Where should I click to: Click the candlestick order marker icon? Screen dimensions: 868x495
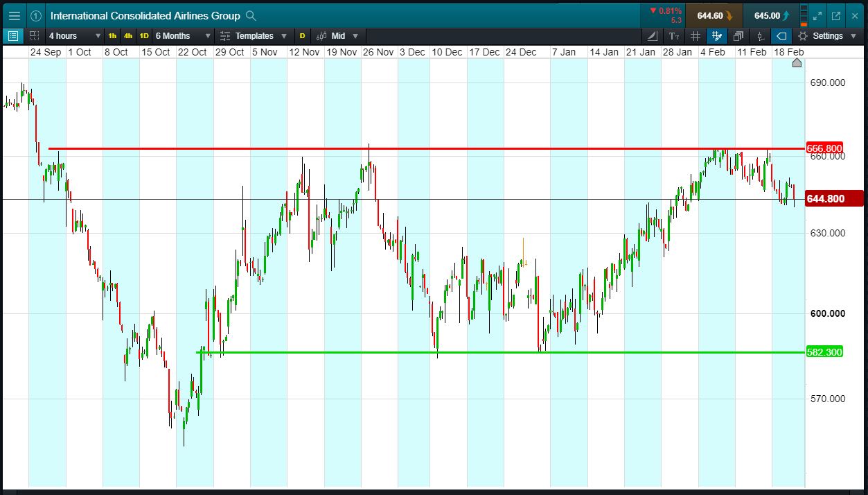pos(760,36)
